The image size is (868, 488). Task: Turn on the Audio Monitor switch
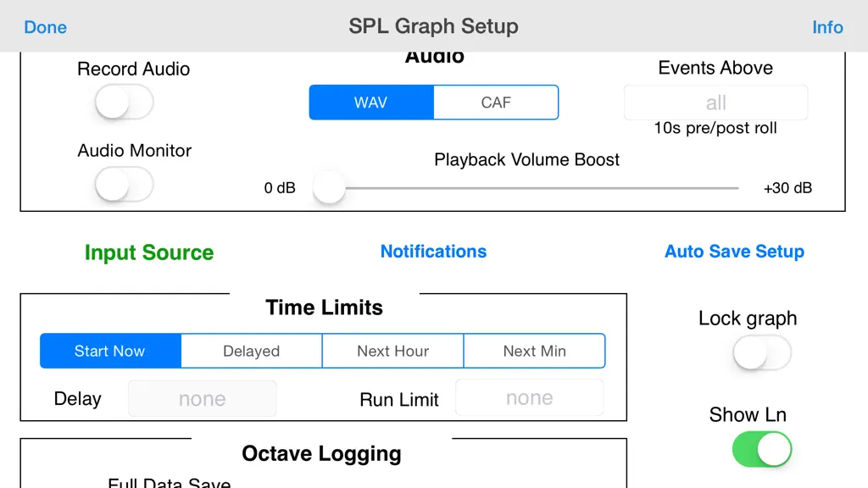pyautogui.click(x=124, y=185)
